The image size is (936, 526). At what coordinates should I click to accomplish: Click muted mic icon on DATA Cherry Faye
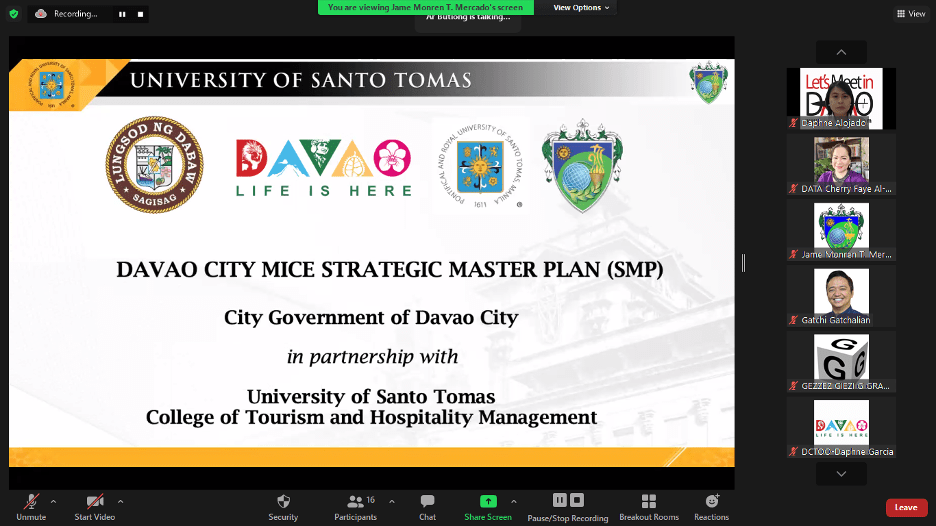793,189
